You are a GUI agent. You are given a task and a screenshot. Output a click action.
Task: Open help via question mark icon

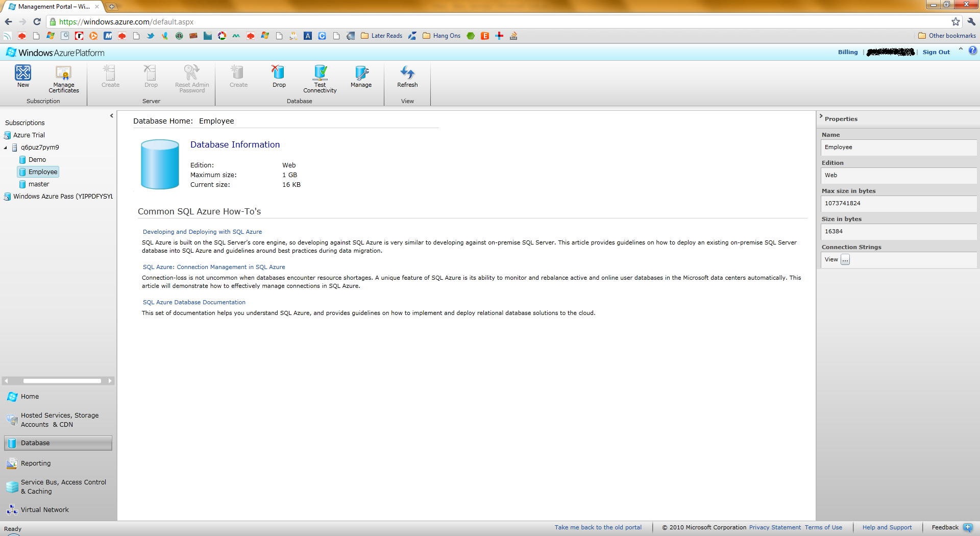coord(972,51)
